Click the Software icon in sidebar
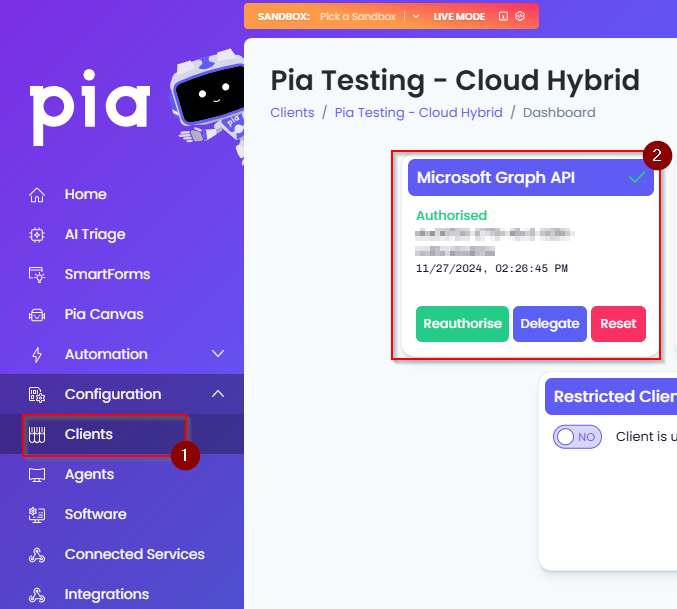The height and width of the screenshot is (609, 677). 37,514
